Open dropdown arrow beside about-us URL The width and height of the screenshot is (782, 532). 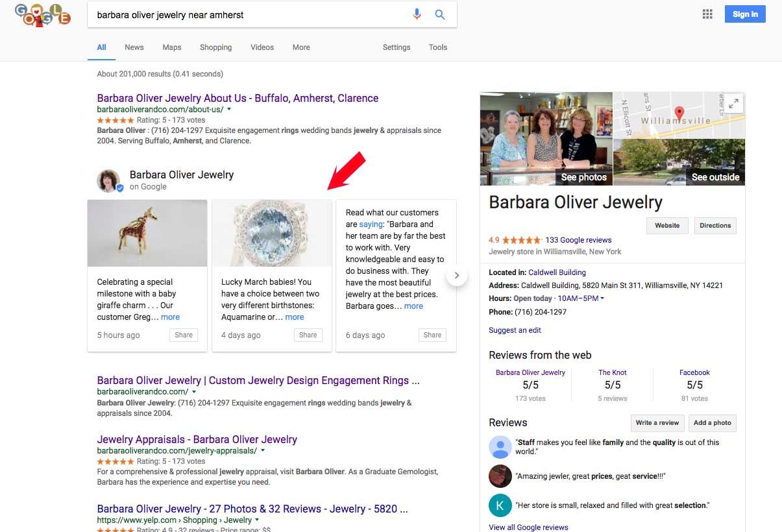[x=229, y=110]
